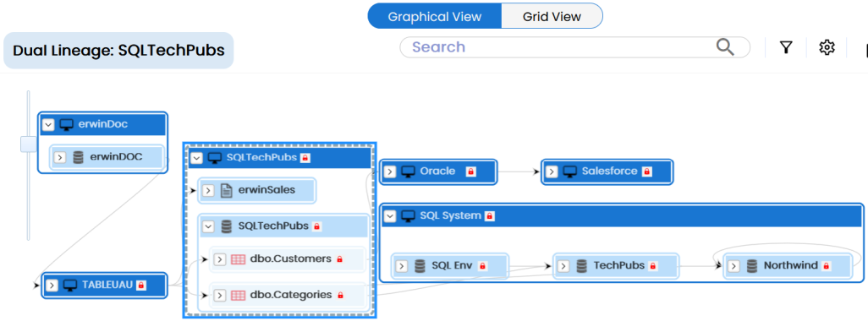Open the settings gear icon
Screen dimensions: 868x321
[x=827, y=47]
